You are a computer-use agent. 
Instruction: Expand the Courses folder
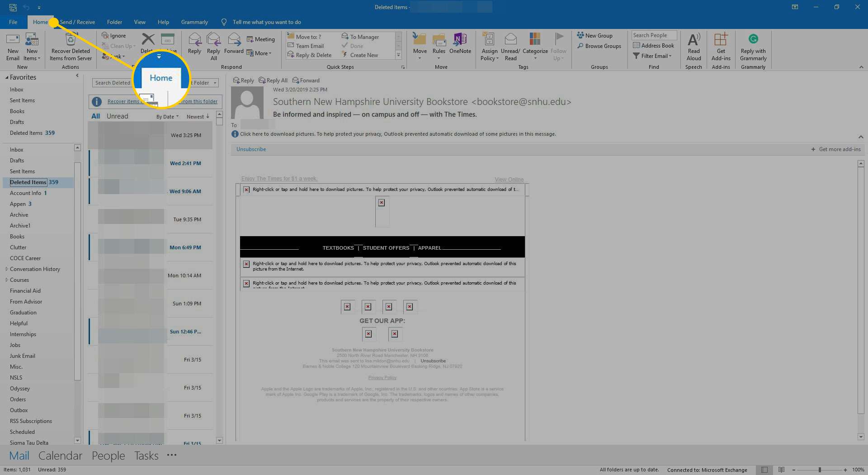click(6, 280)
